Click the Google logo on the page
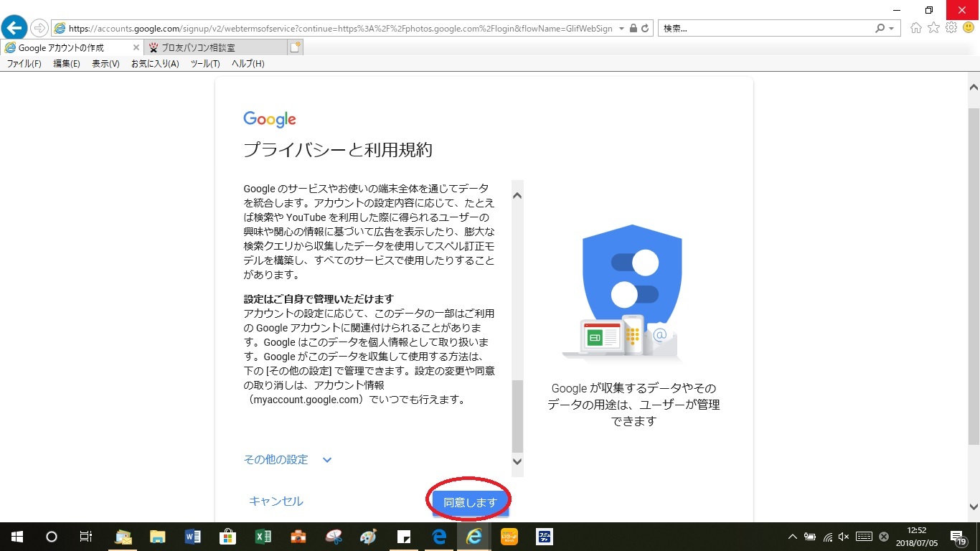The height and width of the screenshot is (551, 980). (270, 119)
